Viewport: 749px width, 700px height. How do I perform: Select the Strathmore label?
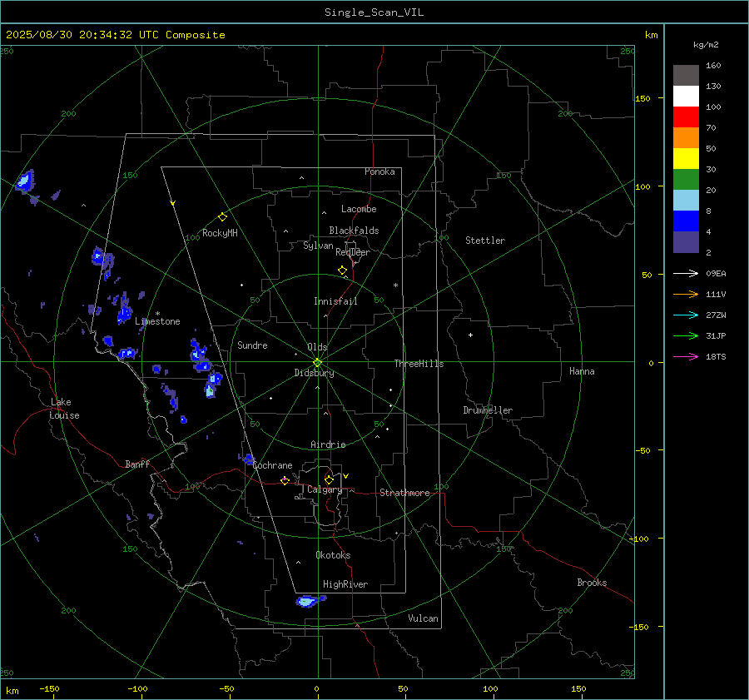coord(404,493)
